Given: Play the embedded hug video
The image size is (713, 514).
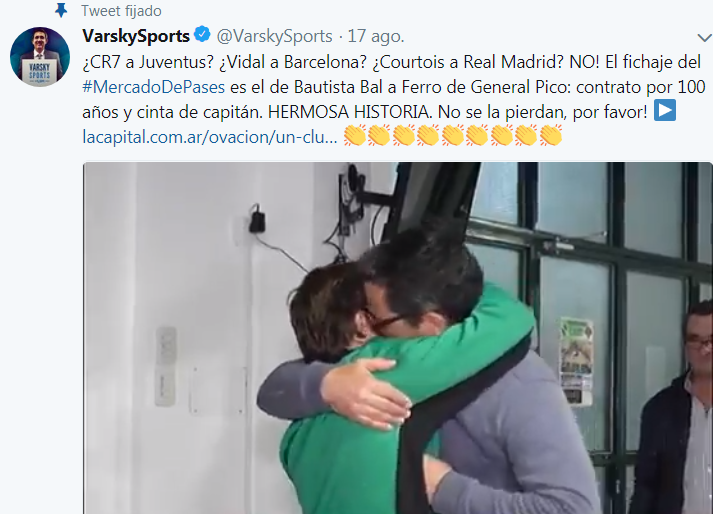Looking at the screenshot, I should click(397, 338).
